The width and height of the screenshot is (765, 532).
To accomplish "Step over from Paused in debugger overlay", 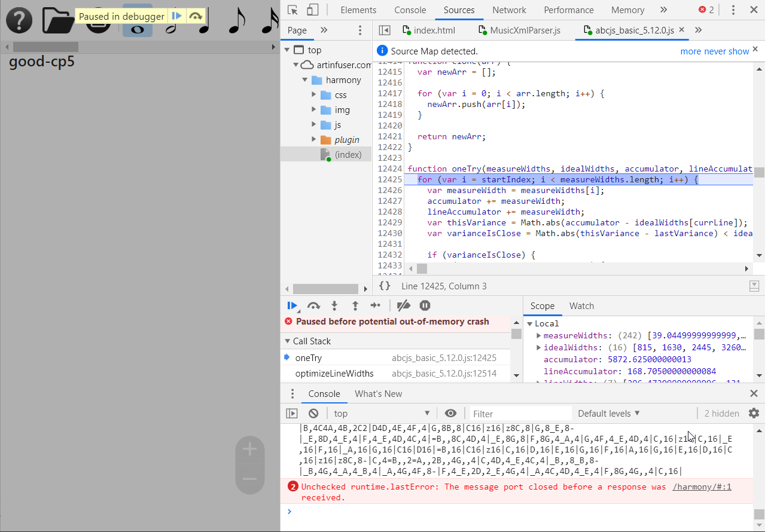I will [x=195, y=16].
